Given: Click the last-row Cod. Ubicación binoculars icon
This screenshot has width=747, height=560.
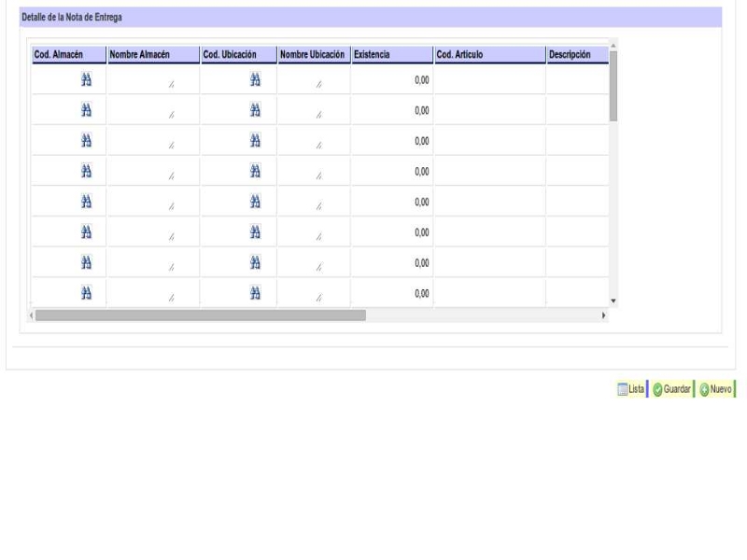Looking at the screenshot, I should 255,293.
